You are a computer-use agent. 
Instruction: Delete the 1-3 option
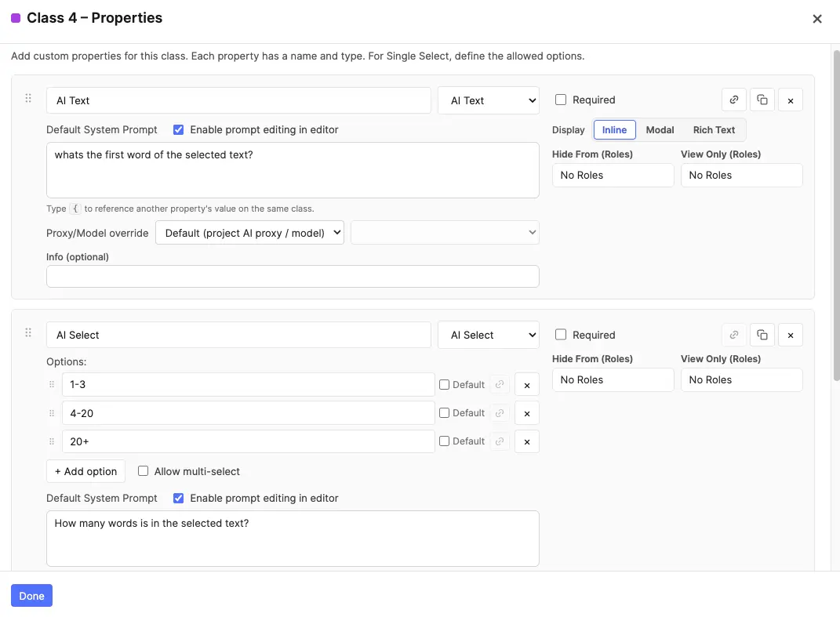point(526,385)
